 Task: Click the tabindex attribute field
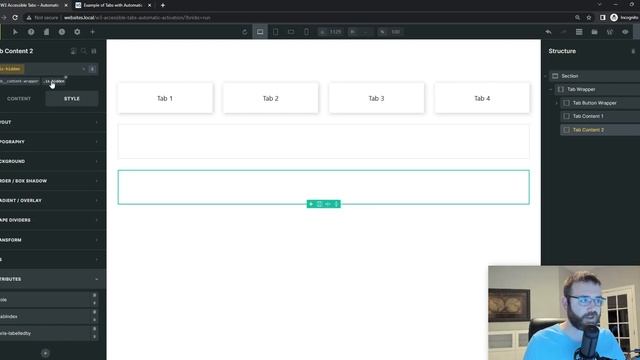[x=45, y=316]
